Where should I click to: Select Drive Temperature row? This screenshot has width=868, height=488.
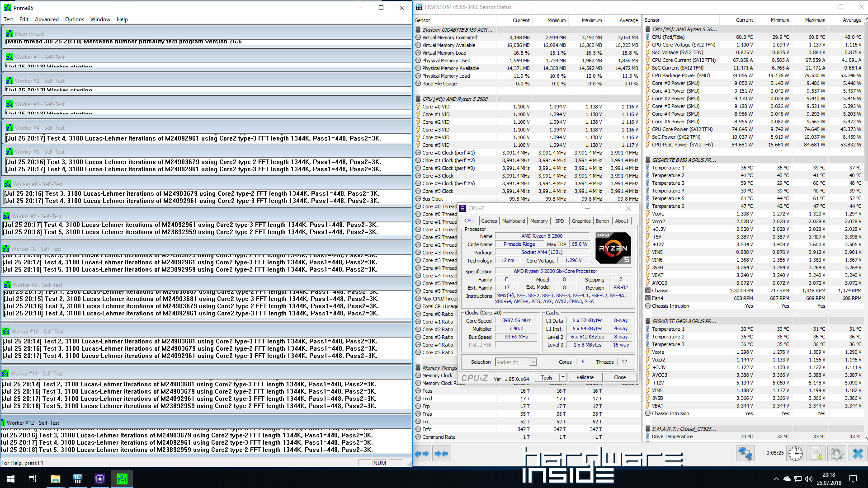pos(754,436)
